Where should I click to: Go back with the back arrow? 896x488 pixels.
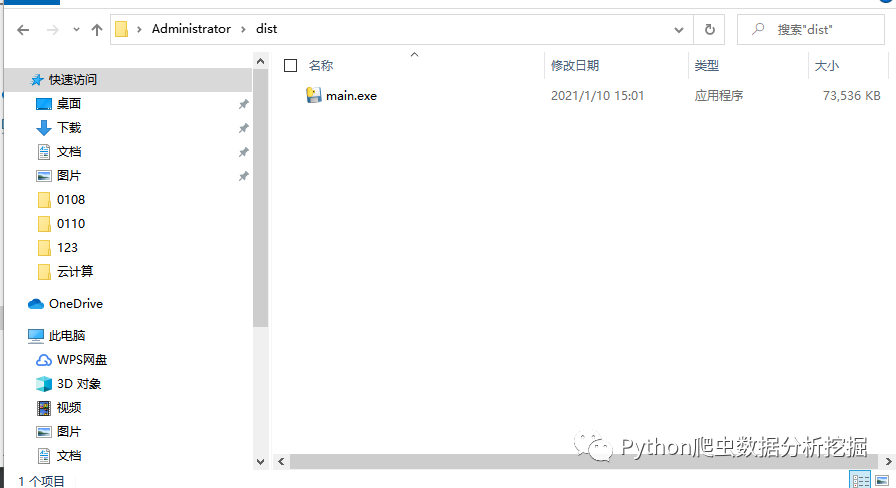[x=23, y=30]
